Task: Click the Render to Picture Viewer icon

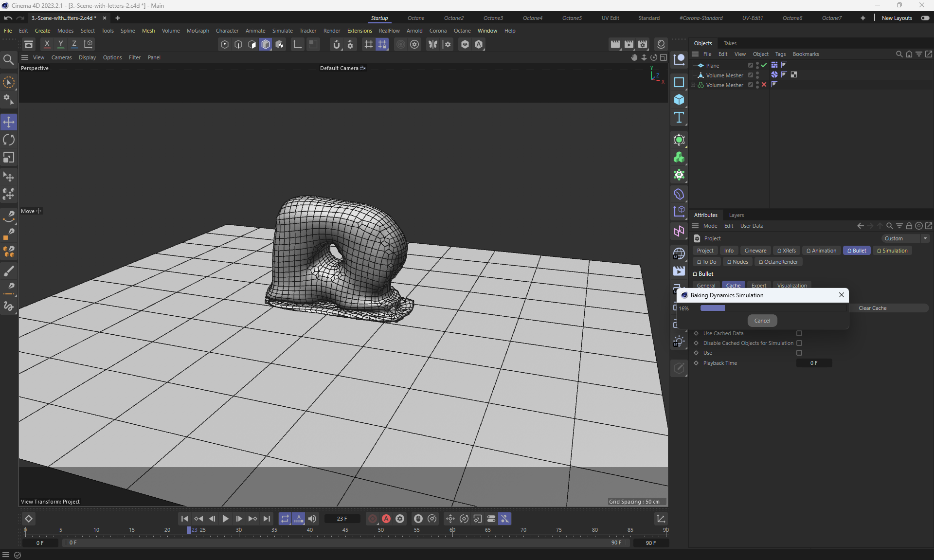Action: click(629, 44)
